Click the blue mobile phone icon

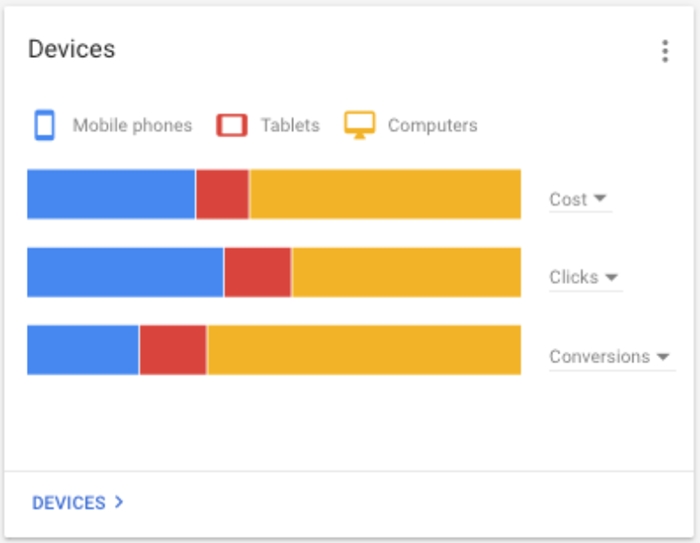pyautogui.click(x=45, y=125)
